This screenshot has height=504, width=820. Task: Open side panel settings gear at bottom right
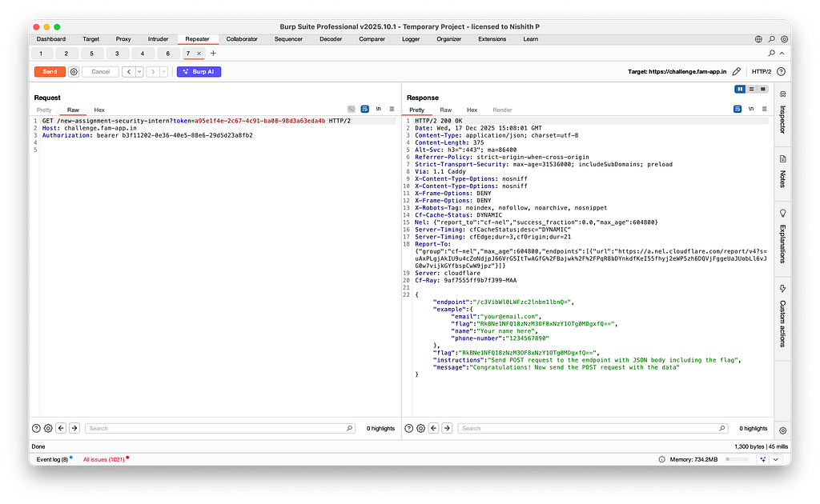pos(783,431)
